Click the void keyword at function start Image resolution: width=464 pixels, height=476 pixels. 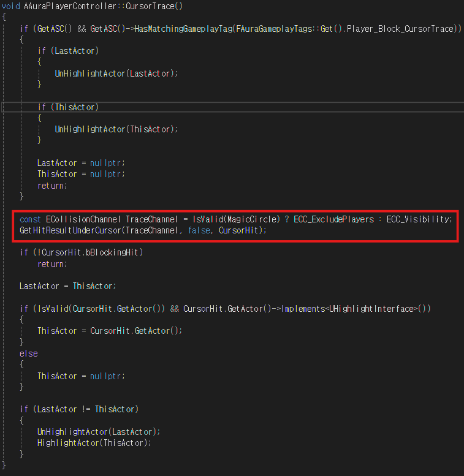point(11,6)
